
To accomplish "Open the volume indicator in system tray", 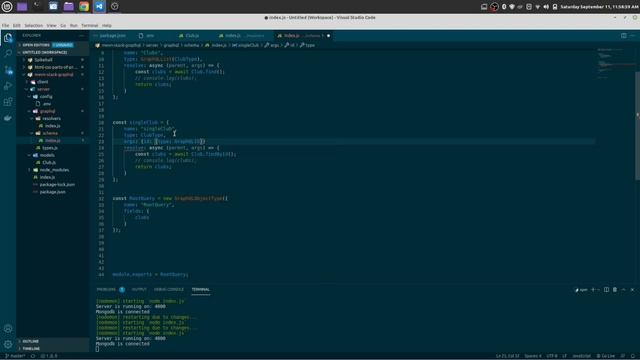I will coord(546,7).
